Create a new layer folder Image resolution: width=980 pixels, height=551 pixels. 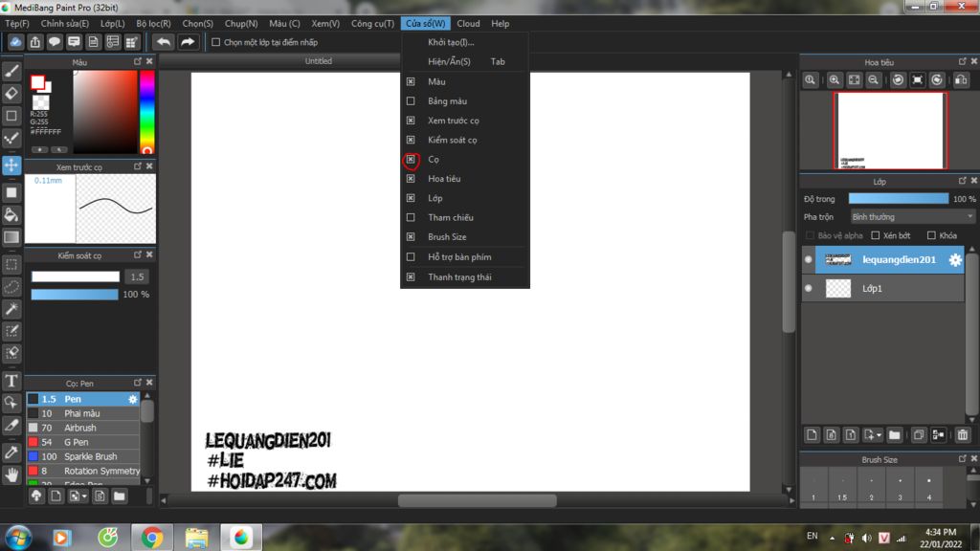895,435
